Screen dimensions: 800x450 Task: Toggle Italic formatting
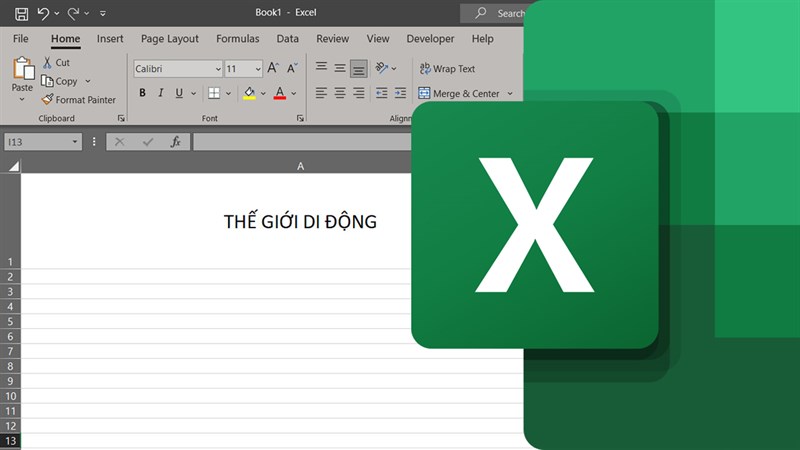coord(161,93)
